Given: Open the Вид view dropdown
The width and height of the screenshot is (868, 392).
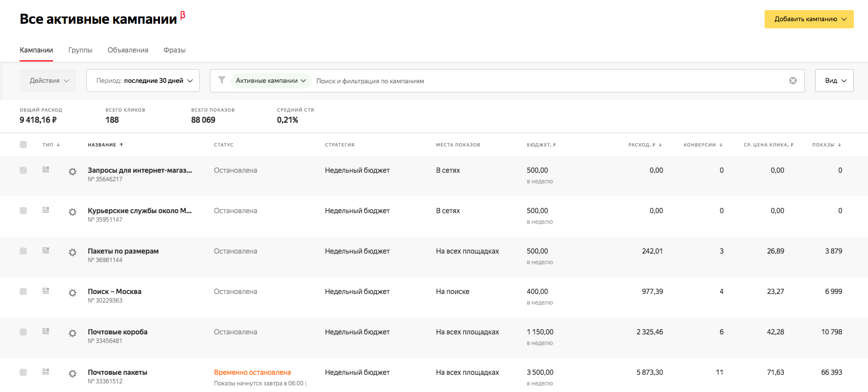Looking at the screenshot, I should [834, 81].
